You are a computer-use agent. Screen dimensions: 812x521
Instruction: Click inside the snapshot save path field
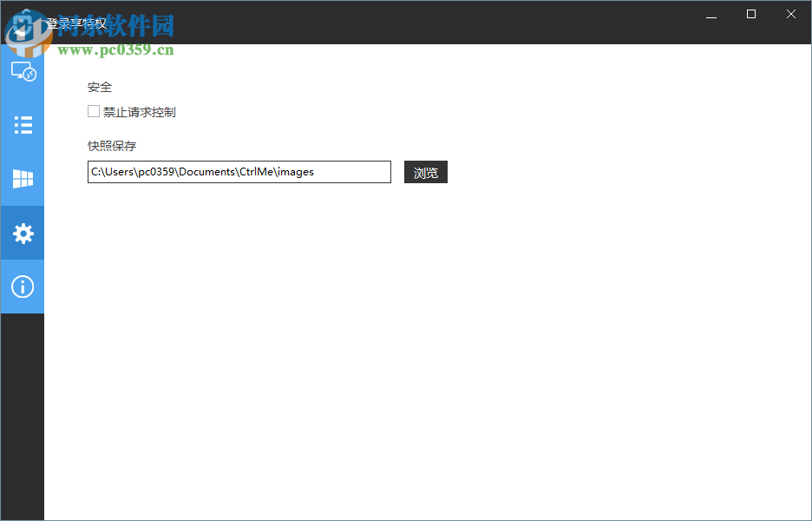pyautogui.click(x=239, y=172)
